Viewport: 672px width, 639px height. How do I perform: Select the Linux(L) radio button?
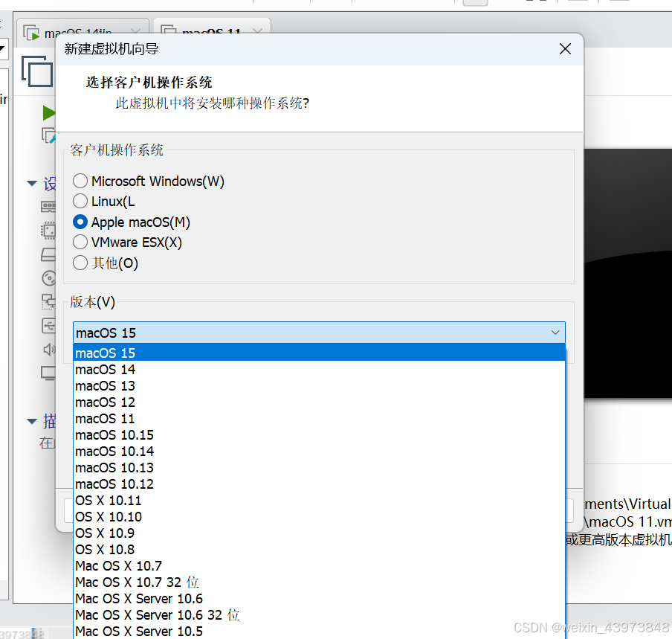[x=80, y=201]
